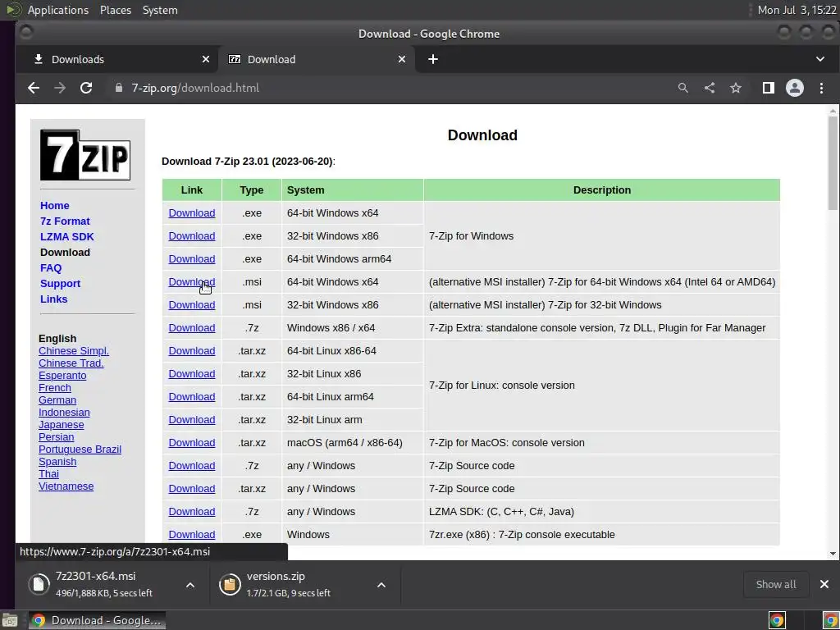Open a new tab with plus button
This screenshot has height=630, width=840.
[x=433, y=59]
